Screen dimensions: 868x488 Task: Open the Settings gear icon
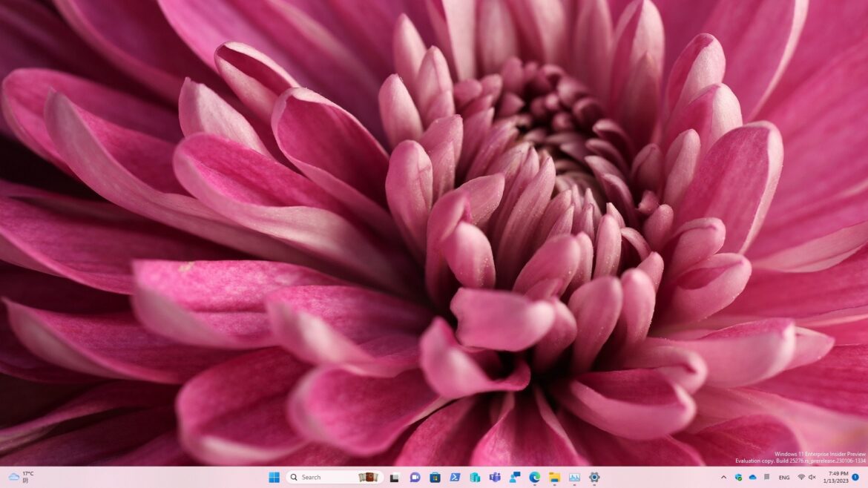[x=594, y=477]
